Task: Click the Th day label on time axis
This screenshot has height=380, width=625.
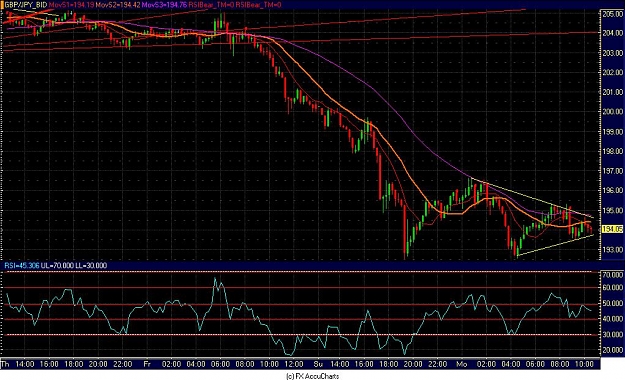Action: point(5,364)
